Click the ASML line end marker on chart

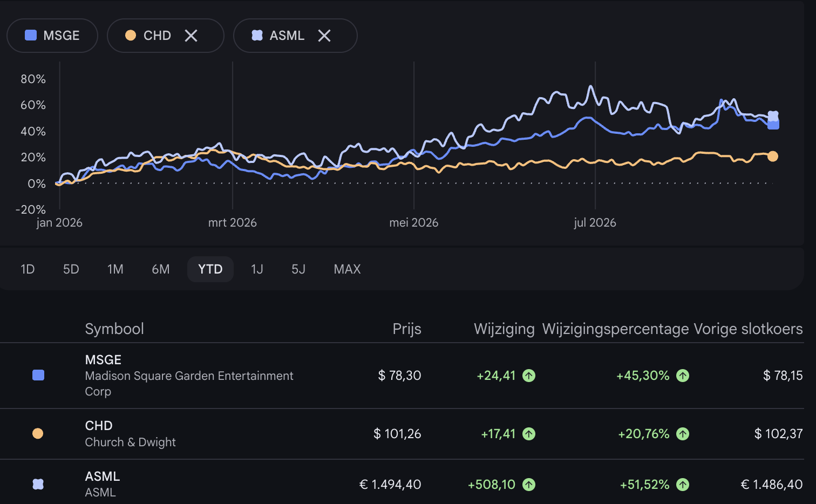tap(773, 116)
